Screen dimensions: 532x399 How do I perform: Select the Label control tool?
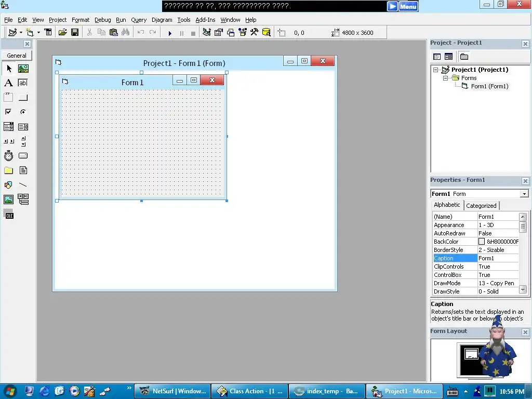coord(9,83)
